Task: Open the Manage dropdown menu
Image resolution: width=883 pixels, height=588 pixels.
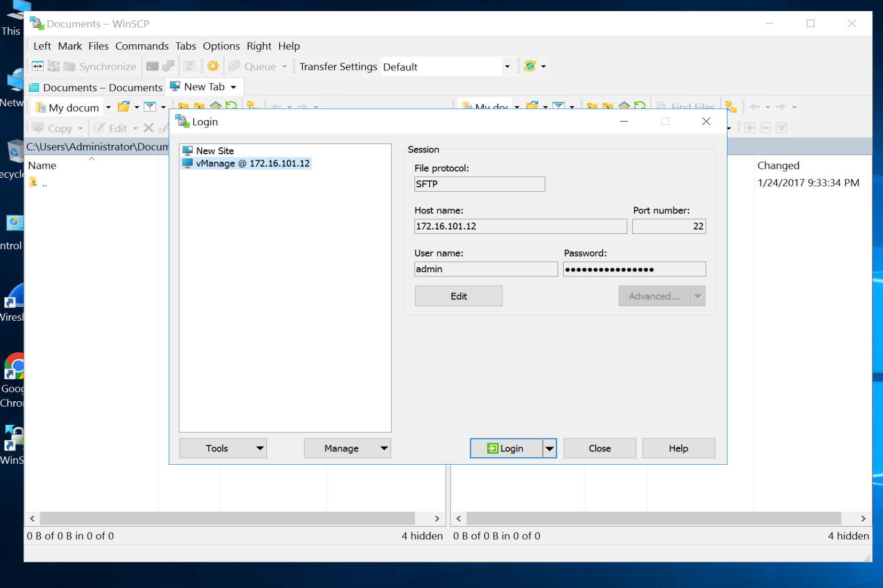Action: (x=347, y=449)
